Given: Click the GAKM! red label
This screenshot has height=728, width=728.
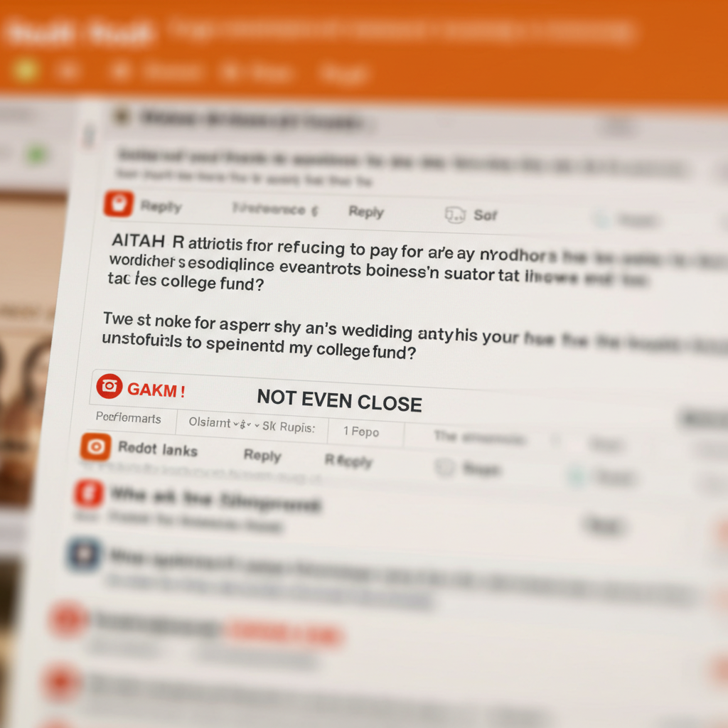Looking at the screenshot, I should coord(156,390).
